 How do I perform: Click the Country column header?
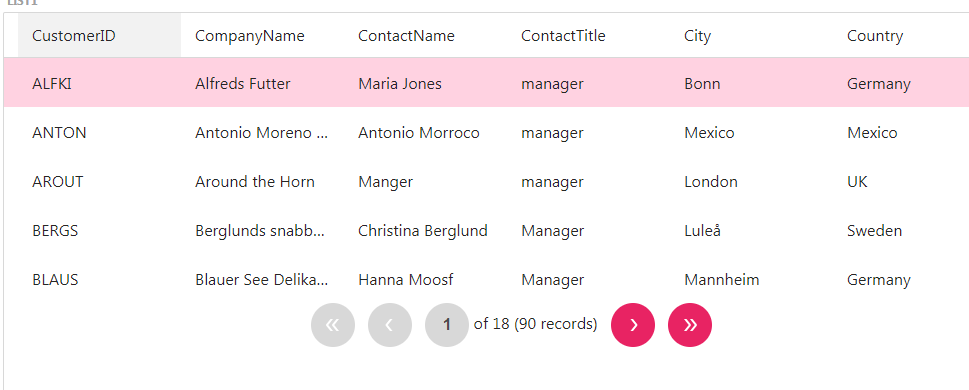click(x=901, y=36)
